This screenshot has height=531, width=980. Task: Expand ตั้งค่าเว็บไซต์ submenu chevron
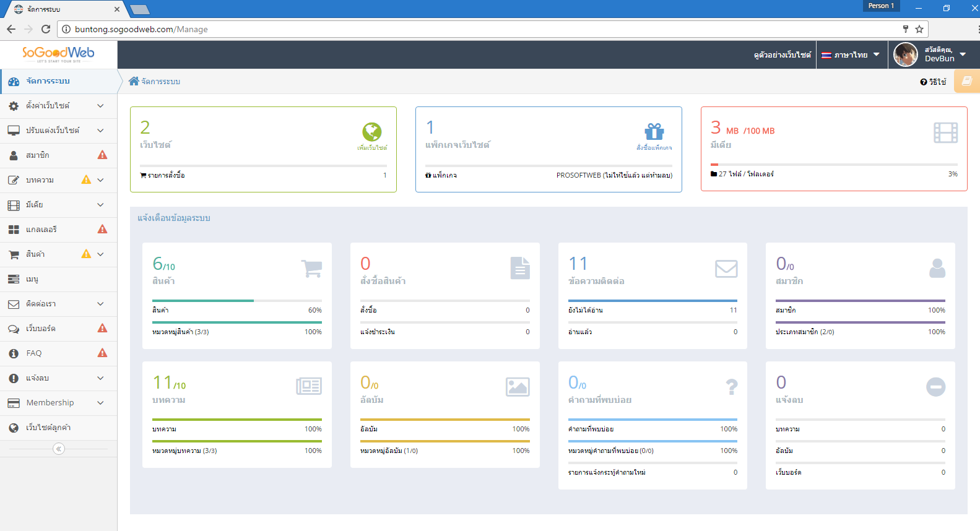(x=100, y=106)
